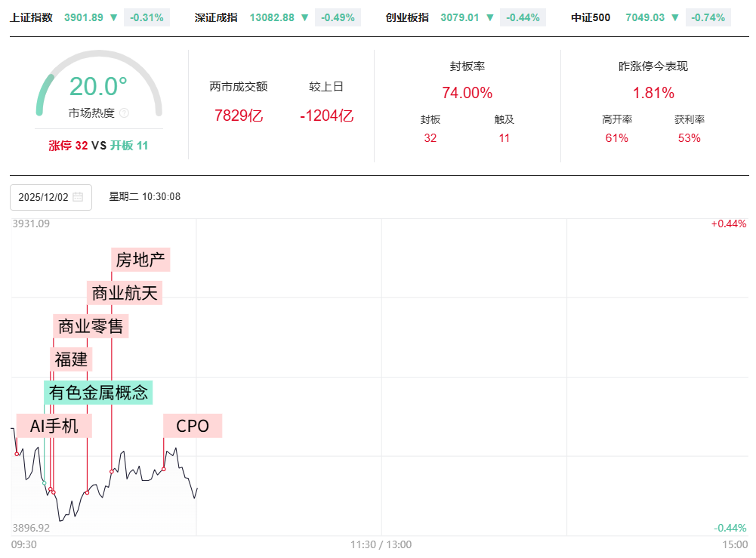Click the down triangle beside 创业板指 3079.01
The image size is (756, 558).
(489, 17)
